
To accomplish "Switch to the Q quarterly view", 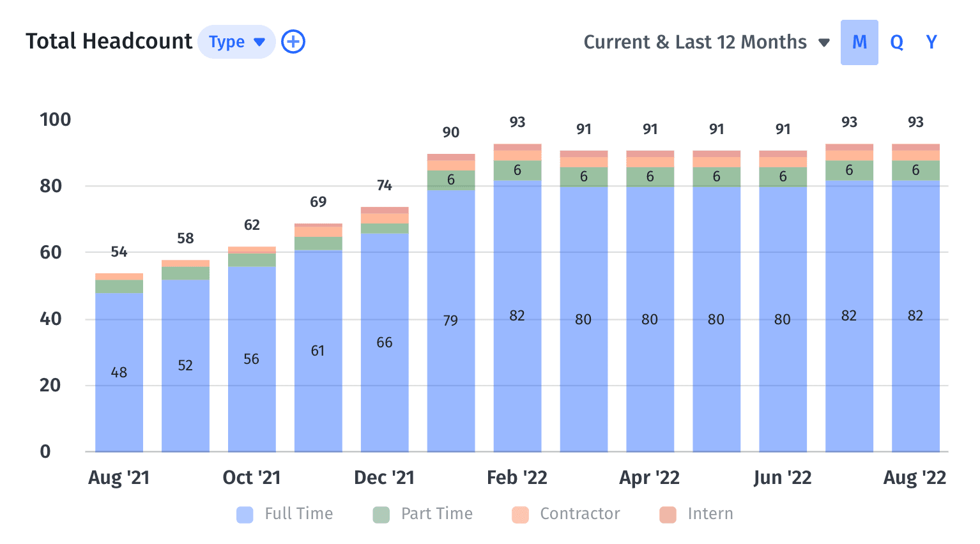I will coord(896,42).
